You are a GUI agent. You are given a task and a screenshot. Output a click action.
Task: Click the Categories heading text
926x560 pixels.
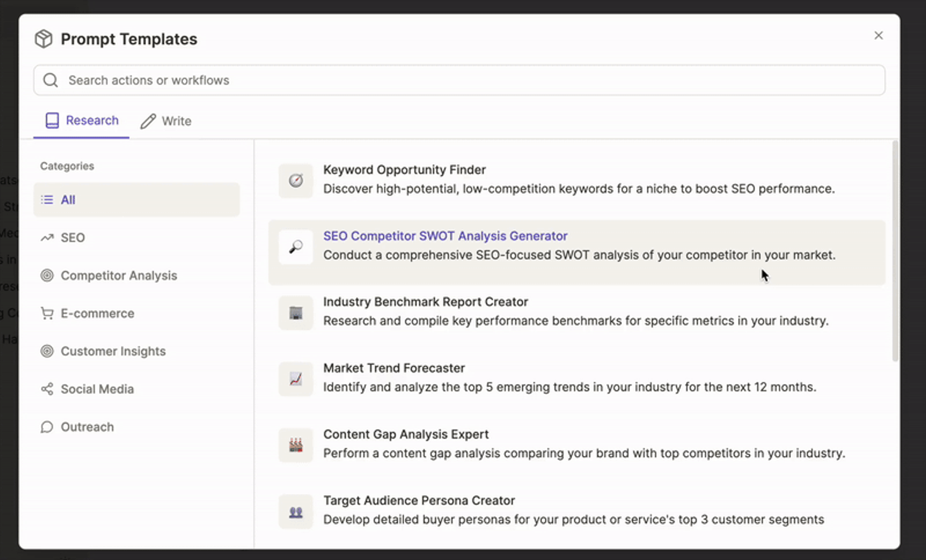pos(67,166)
